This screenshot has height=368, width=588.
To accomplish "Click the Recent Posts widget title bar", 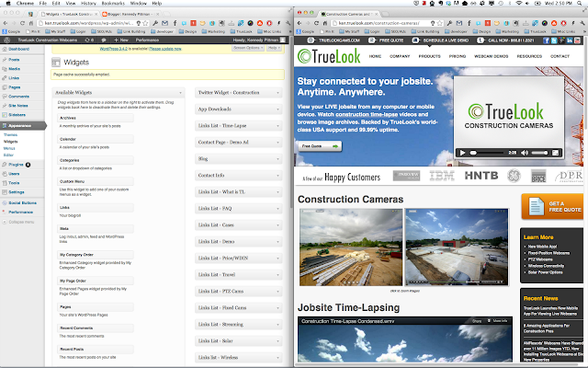I will pyautogui.click(x=96, y=350).
